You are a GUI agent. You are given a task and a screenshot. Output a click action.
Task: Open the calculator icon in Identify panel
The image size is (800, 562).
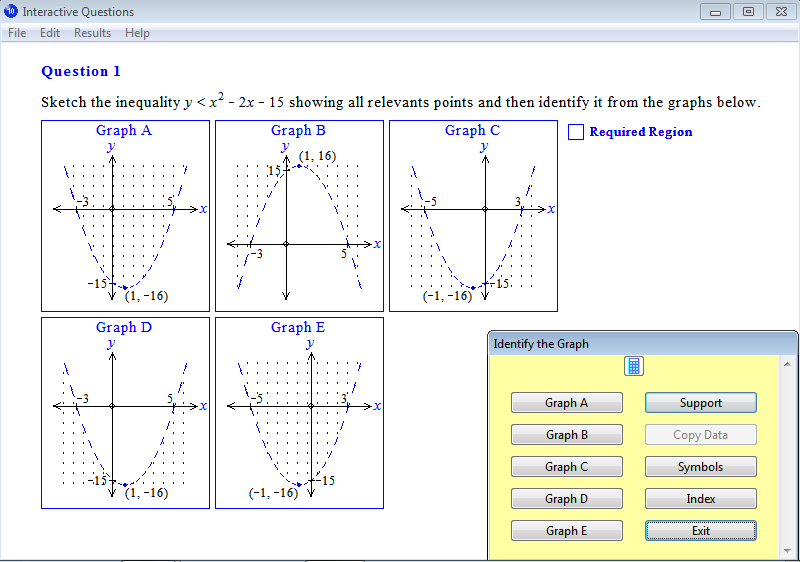coord(634,366)
